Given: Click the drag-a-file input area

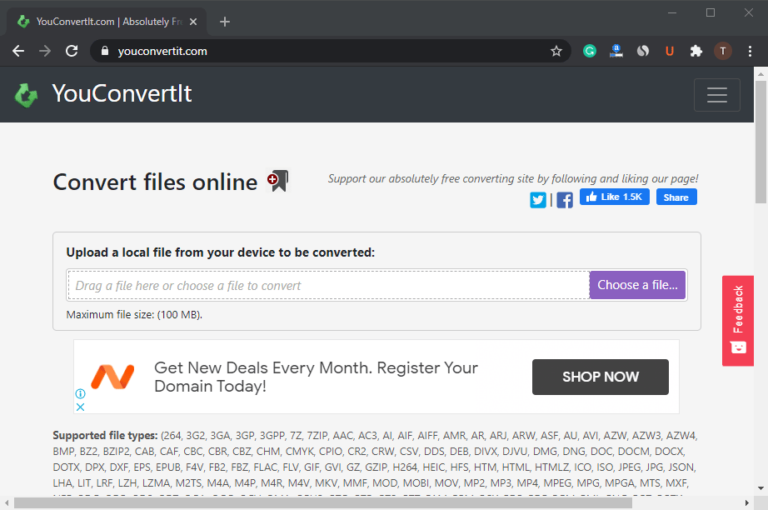Looking at the screenshot, I should (x=328, y=285).
